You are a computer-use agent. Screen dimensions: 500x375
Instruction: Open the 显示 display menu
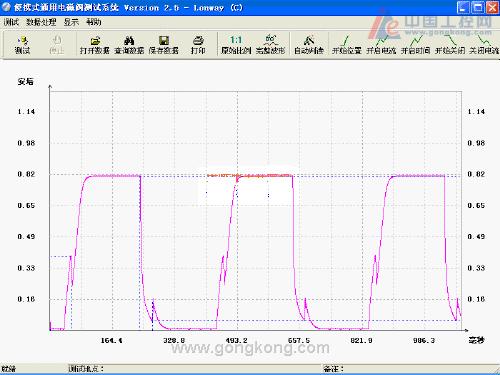71,22
